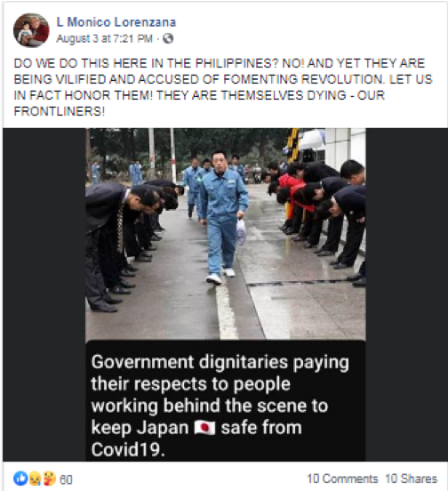Click the left black margin of photo
This screenshot has width=448, height=491.
click(x=44, y=294)
